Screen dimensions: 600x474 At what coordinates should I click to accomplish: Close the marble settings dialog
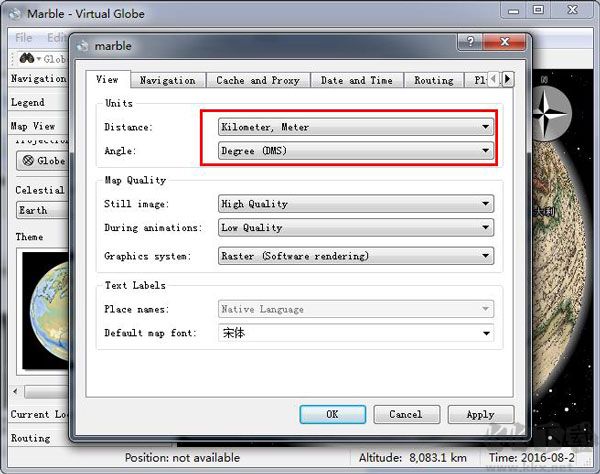coord(505,41)
